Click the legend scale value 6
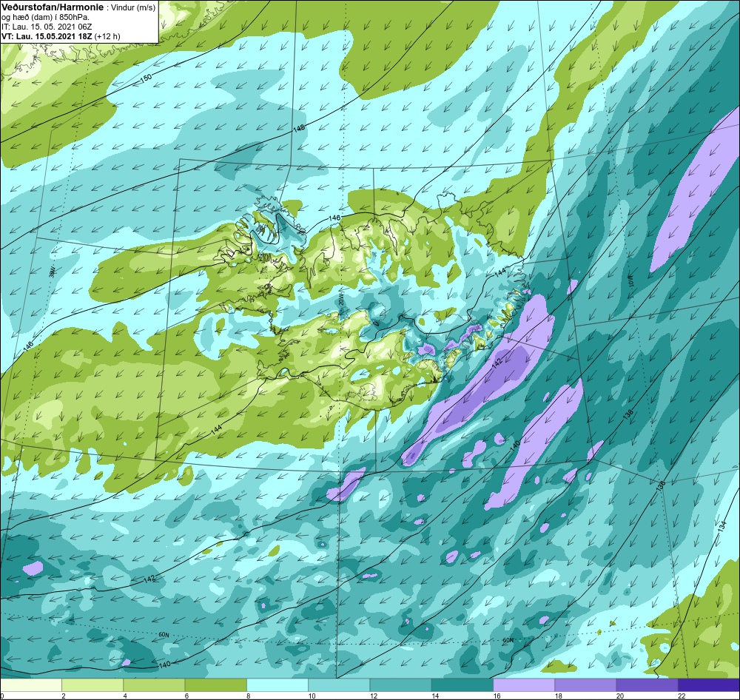Viewport: 740px width, 700px height. [186, 696]
